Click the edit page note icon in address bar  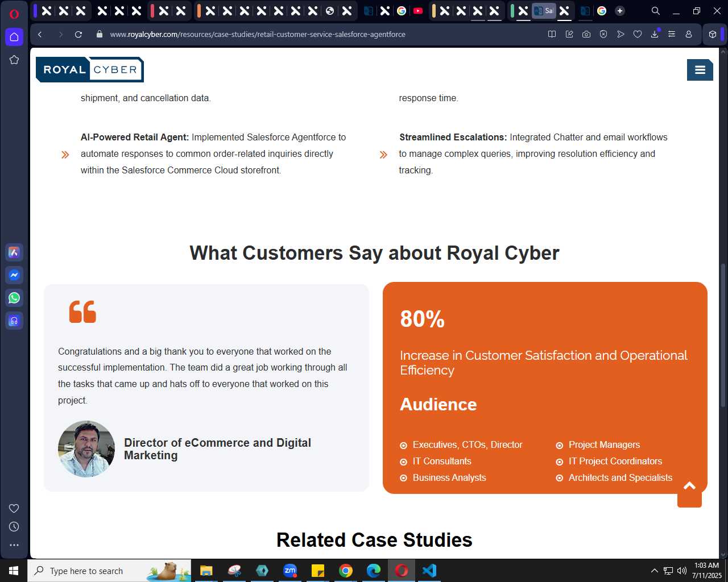[569, 34]
